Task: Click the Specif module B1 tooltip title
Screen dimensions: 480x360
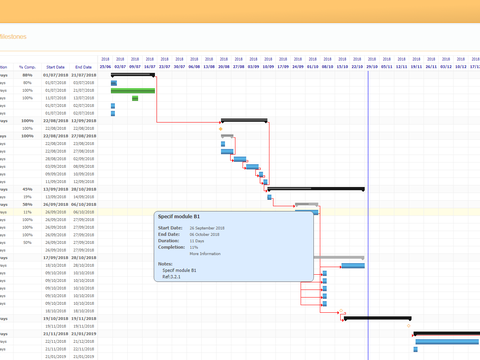Action: [179, 217]
